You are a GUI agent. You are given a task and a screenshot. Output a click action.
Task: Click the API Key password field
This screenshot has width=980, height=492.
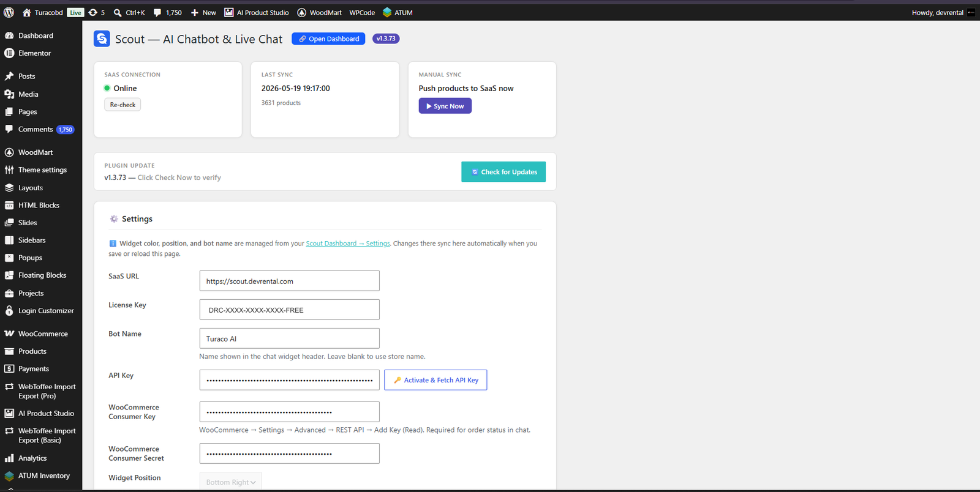click(290, 380)
